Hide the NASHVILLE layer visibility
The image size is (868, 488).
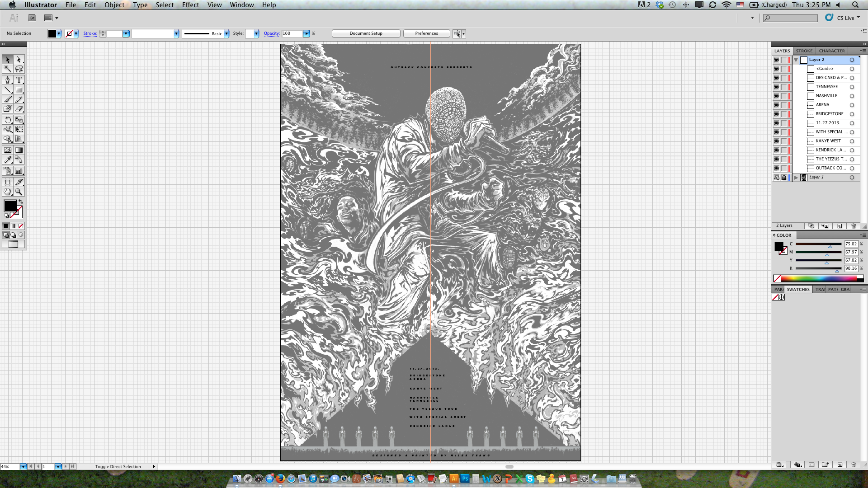coord(776,96)
